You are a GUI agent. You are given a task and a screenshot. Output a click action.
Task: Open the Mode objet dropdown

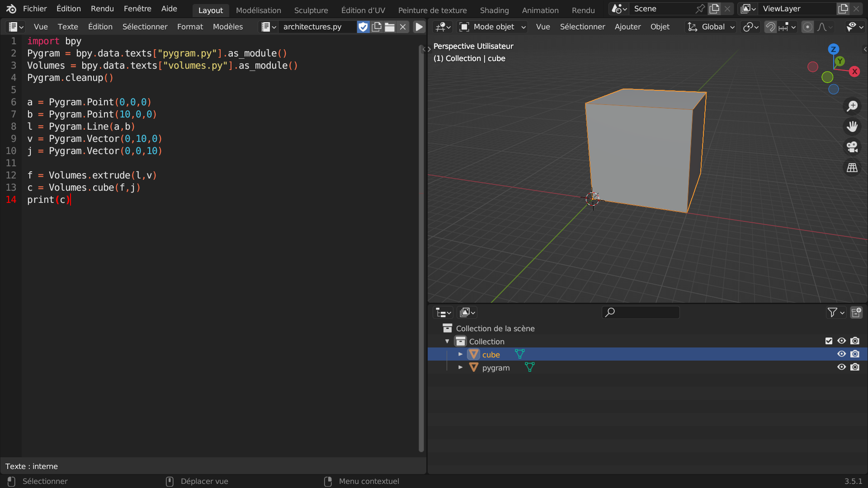(493, 27)
